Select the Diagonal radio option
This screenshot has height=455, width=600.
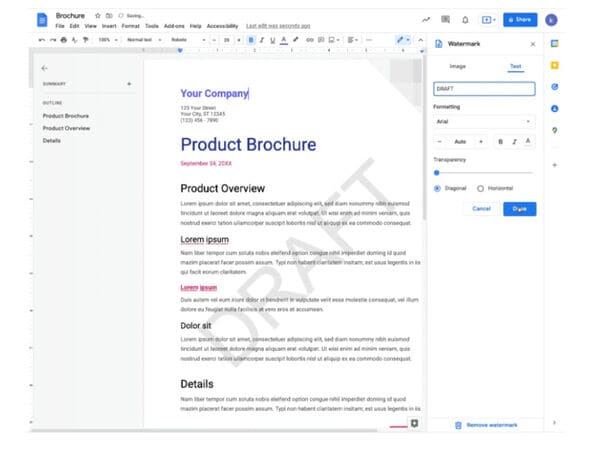[x=437, y=188]
